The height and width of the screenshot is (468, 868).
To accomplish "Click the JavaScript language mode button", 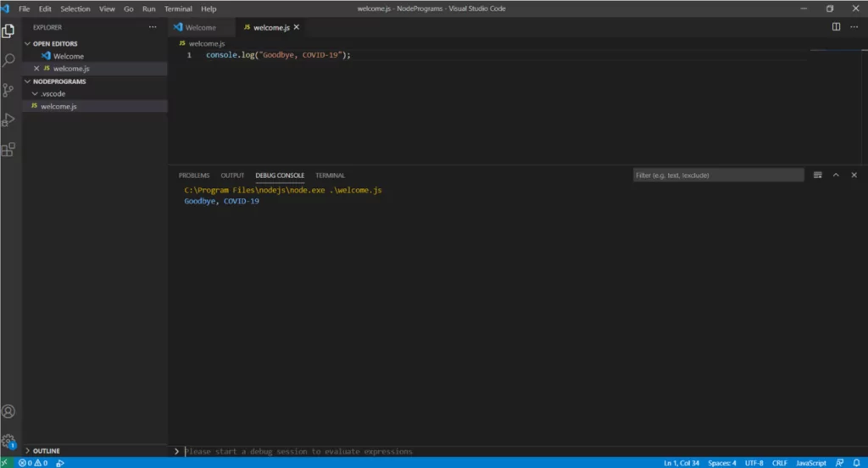I will (x=810, y=463).
